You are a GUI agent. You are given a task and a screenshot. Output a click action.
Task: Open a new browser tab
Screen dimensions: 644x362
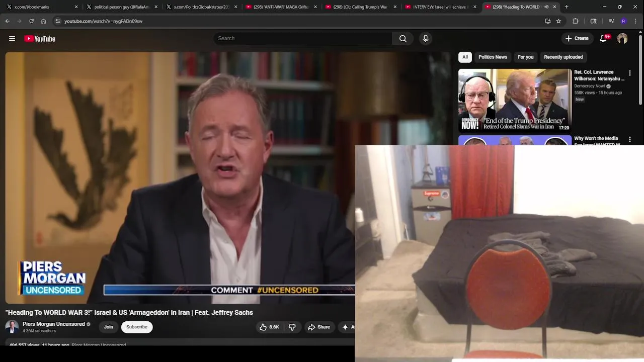click(567, 7)
